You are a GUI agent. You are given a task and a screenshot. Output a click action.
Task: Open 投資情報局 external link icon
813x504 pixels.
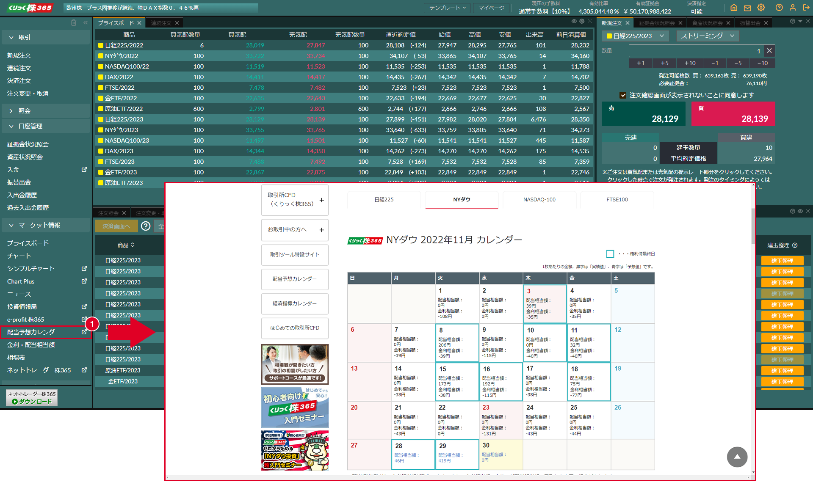[84, 306]
